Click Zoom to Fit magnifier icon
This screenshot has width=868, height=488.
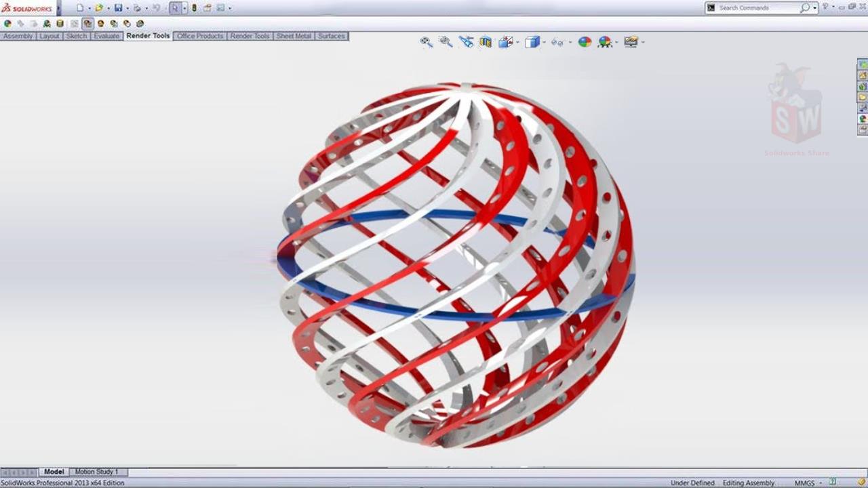pos(426,41)
